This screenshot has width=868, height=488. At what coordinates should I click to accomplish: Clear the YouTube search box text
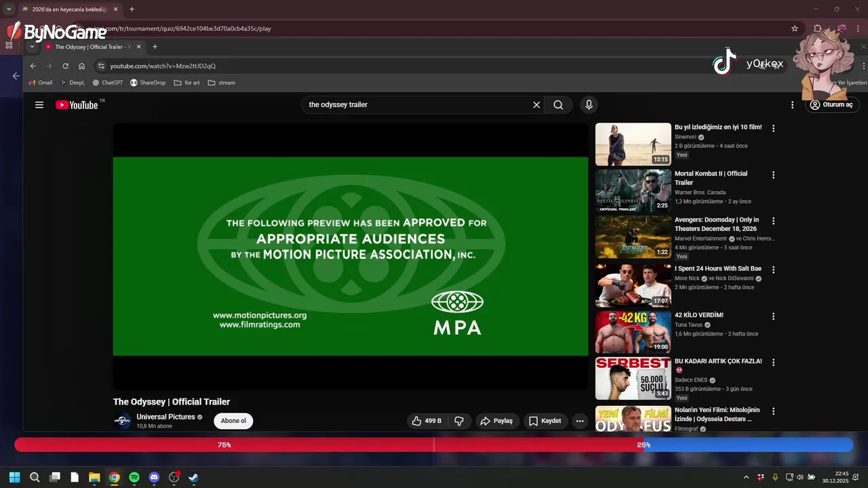(x=536, y=105)
